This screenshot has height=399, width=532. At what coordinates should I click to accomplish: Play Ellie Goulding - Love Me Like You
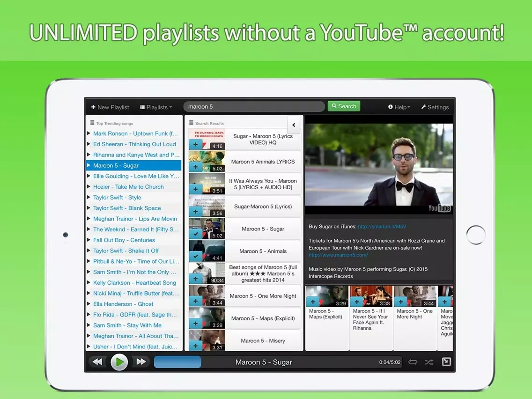coord(133,176)
